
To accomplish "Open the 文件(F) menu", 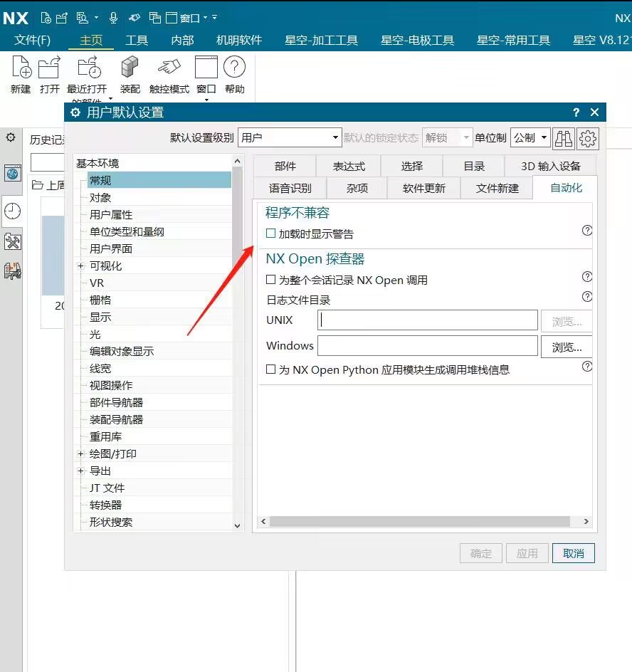I will (x=32, y=41).
